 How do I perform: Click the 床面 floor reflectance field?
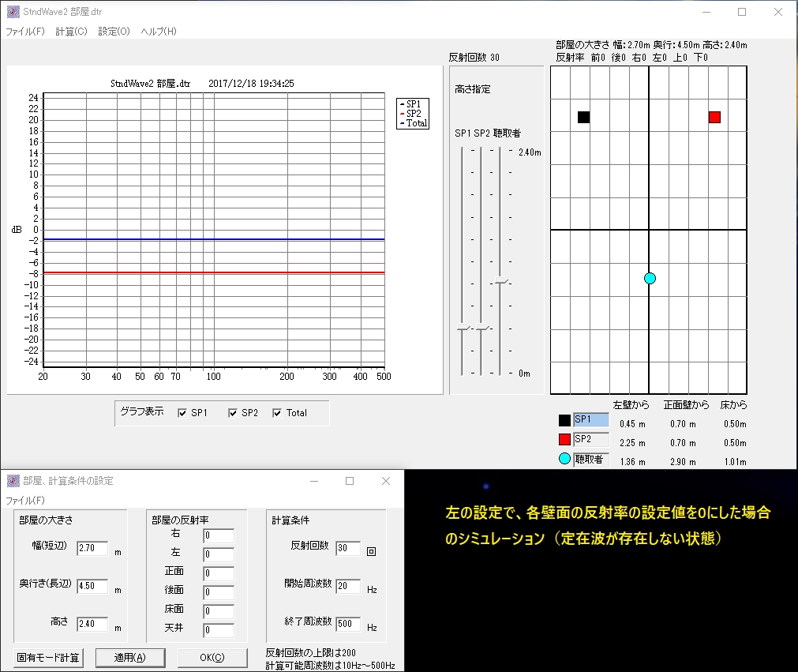219,611
